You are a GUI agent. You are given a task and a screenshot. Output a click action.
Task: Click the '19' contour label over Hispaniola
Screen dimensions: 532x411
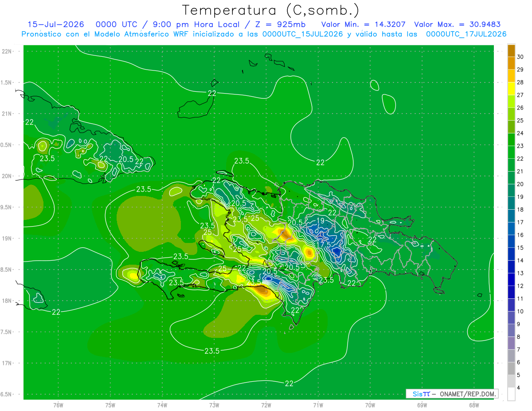(x=320, y=220)
